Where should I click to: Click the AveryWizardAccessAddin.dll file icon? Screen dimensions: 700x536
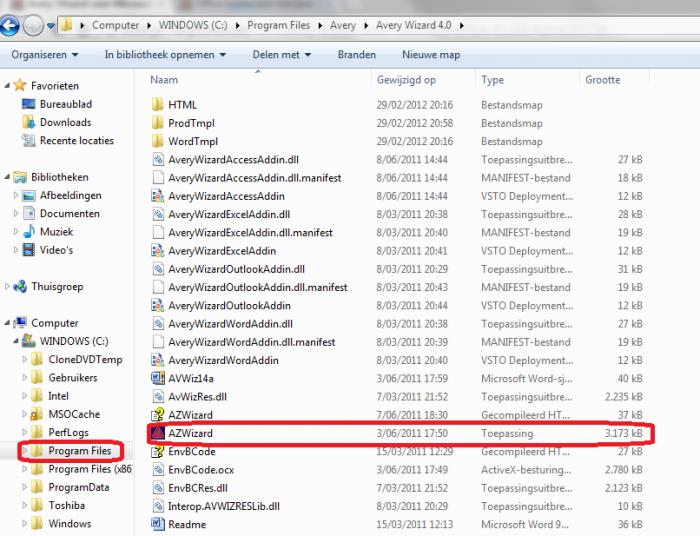coord(158,160)
